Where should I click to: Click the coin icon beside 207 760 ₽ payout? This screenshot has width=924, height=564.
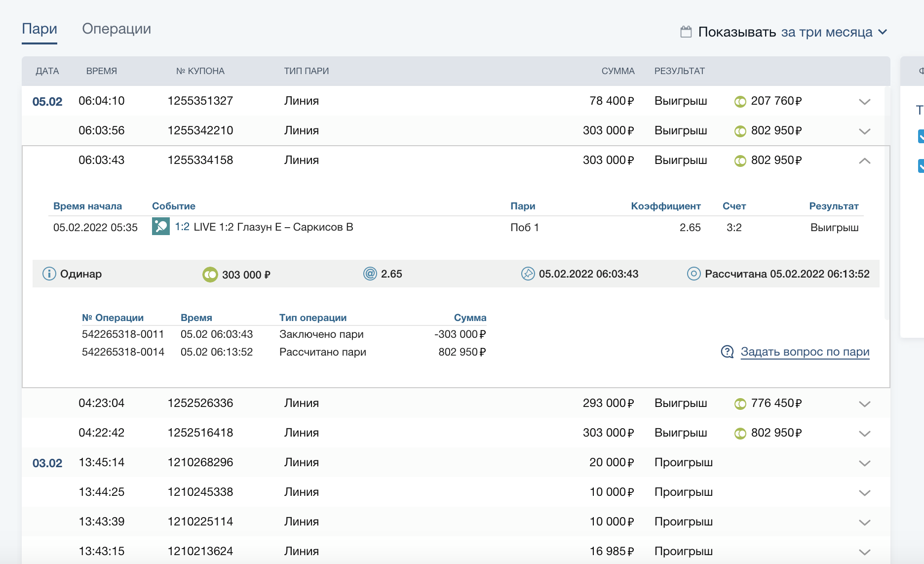point(740,102)
